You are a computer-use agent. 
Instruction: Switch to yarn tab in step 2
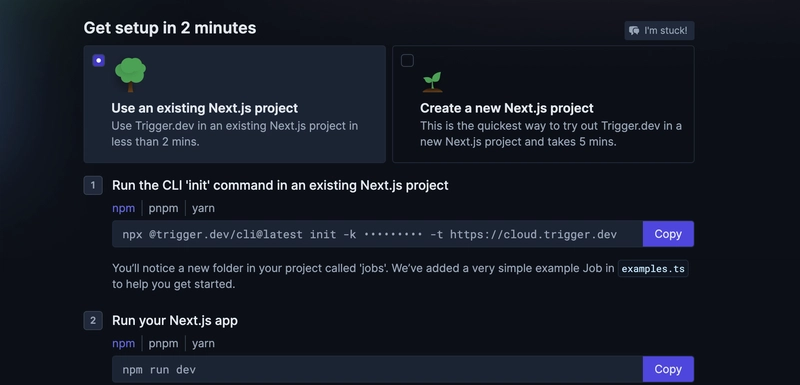[x=203, y=343]
